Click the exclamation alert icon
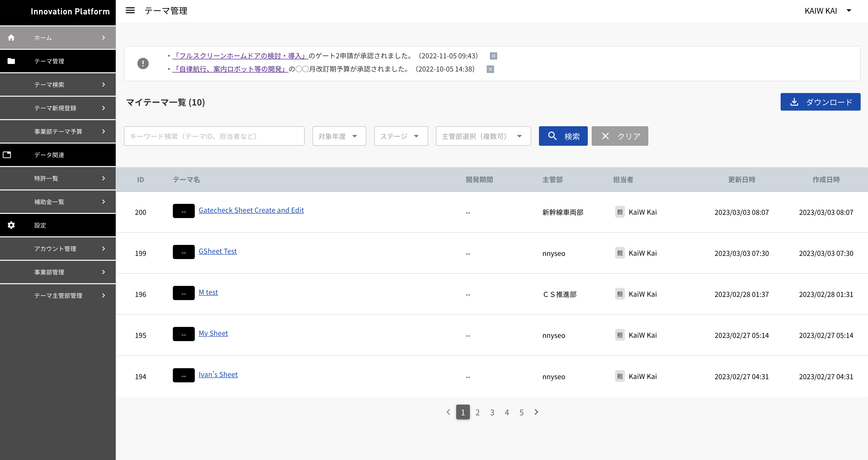Viewport: 868px width, 460px height. click(x=143, y=63)
